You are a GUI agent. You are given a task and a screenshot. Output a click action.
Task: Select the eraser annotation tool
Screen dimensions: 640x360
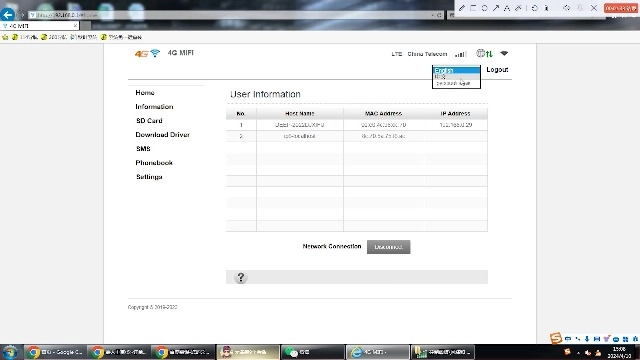[x=518, y=8]
